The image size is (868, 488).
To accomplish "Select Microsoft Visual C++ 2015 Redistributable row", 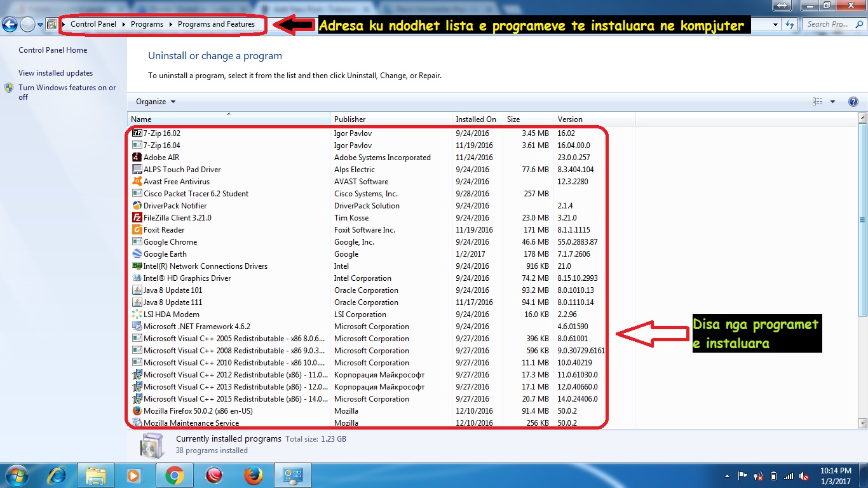I will point(381,399).
